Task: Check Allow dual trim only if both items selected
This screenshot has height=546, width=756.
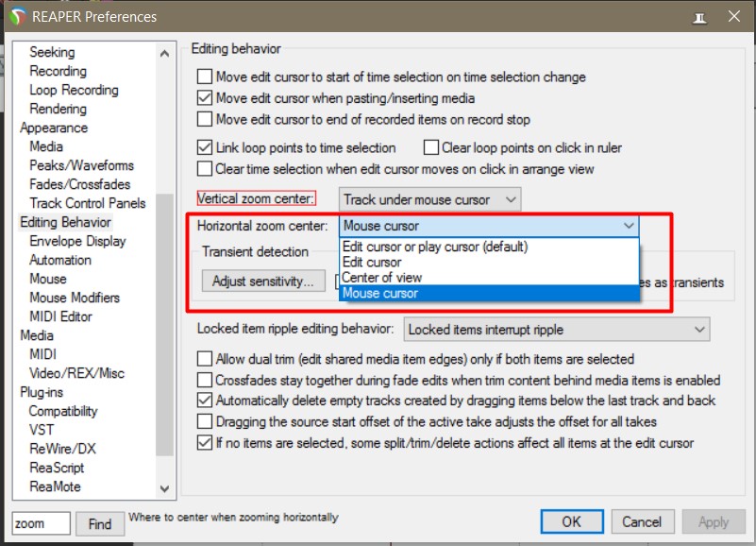Action: (x=205, y=359)
